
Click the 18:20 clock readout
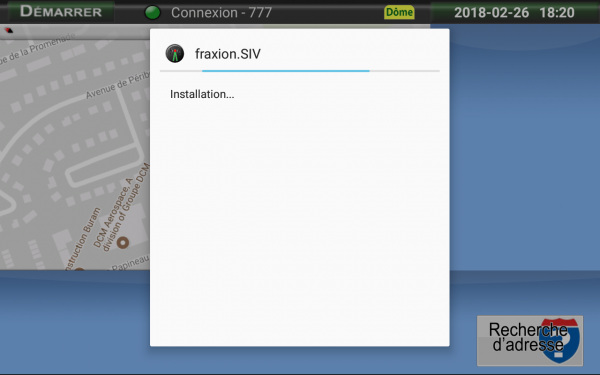(x=557, y=13)
